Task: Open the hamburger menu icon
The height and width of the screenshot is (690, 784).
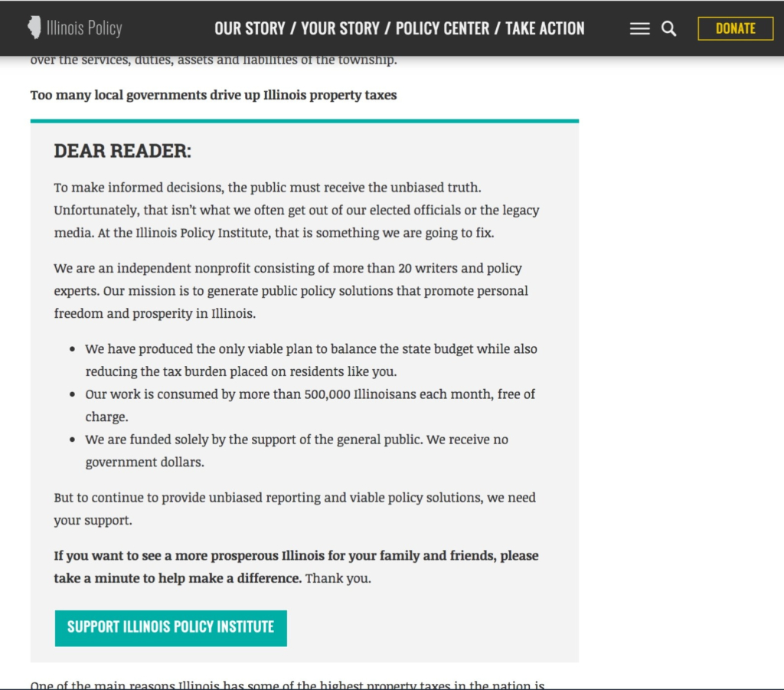Action: point(639,28)
